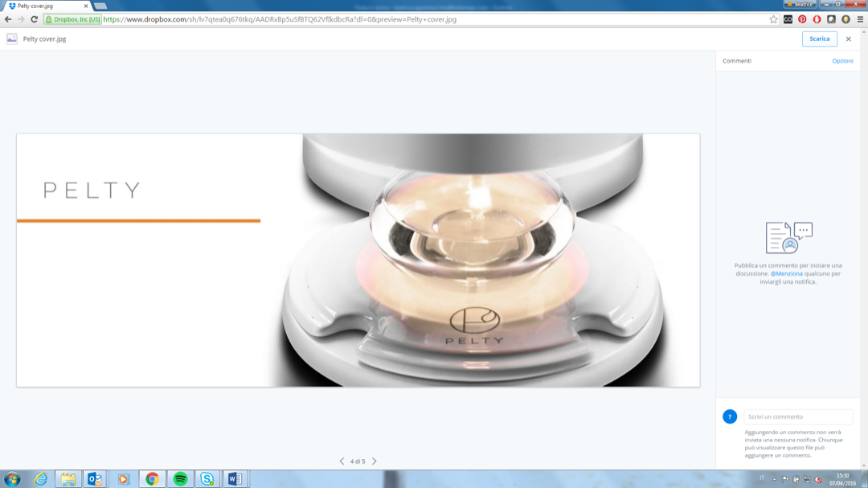Select the Pelty cover.jpg browser tab
The height and width of the screenshot is (488, 868).
[x=46, y=6]
